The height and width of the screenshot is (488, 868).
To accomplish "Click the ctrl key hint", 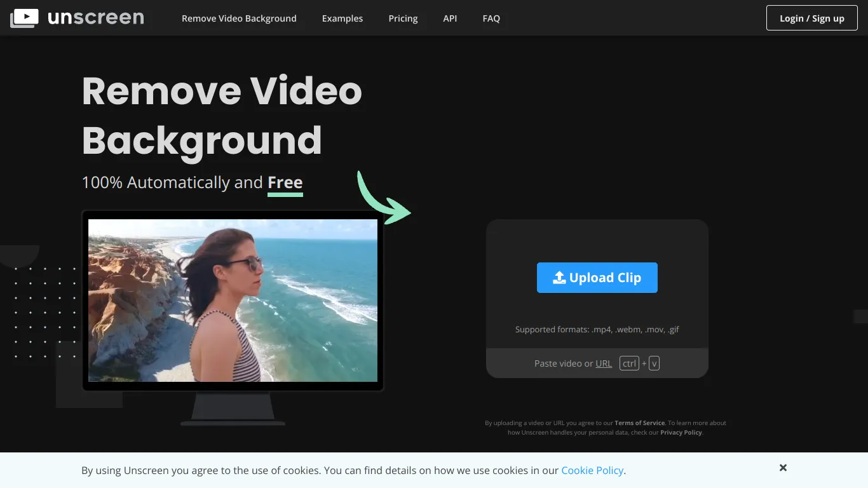I will click(x=629, y=363).
